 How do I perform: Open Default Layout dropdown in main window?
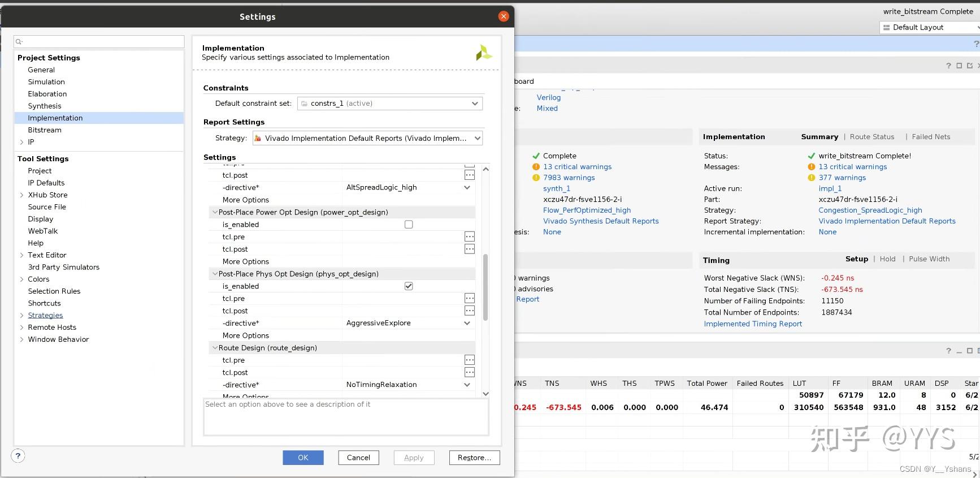pyautogui.click(x=929, y=27)
